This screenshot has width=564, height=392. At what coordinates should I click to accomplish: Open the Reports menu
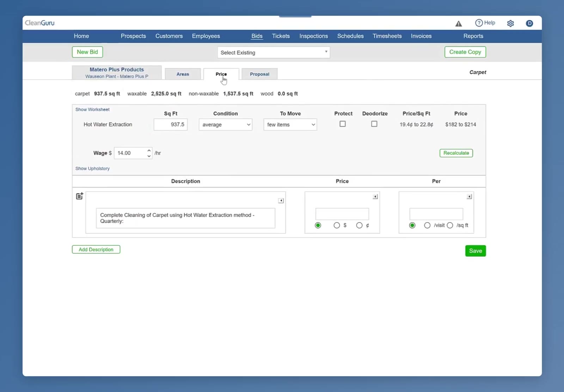(x=473, y=36)
